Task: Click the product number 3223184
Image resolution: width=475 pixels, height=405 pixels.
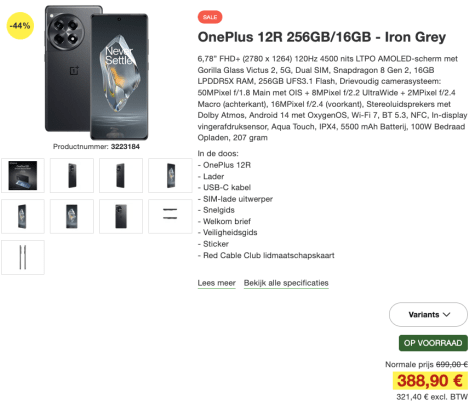Action: [x=125, y=147]
